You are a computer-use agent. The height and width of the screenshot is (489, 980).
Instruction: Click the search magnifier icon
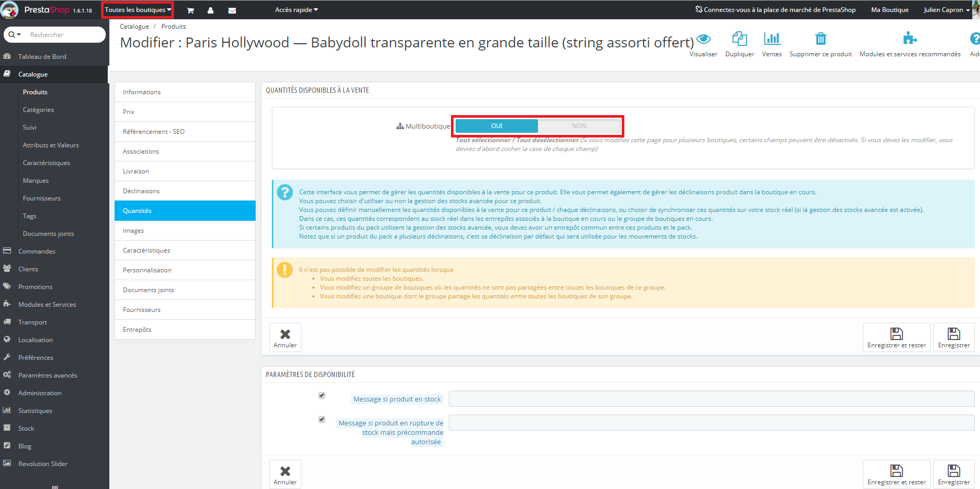pyautogui.click(x=11, y=34)
